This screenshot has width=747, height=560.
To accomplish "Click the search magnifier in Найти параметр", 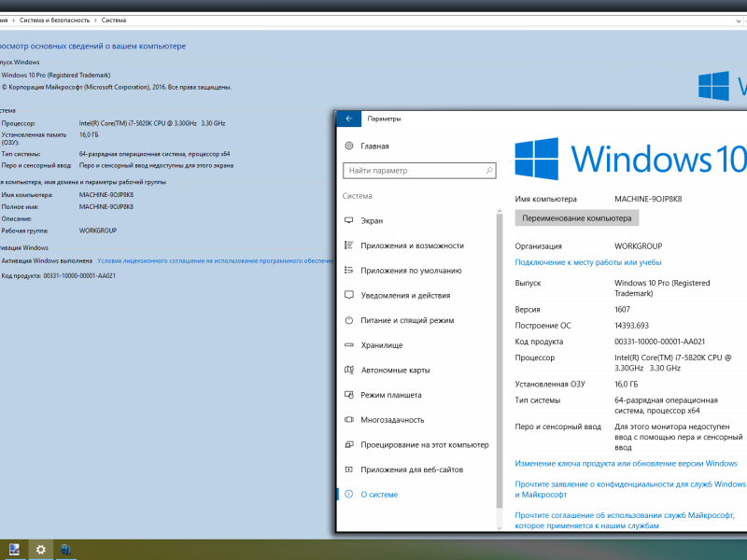I will click(488, 170).
